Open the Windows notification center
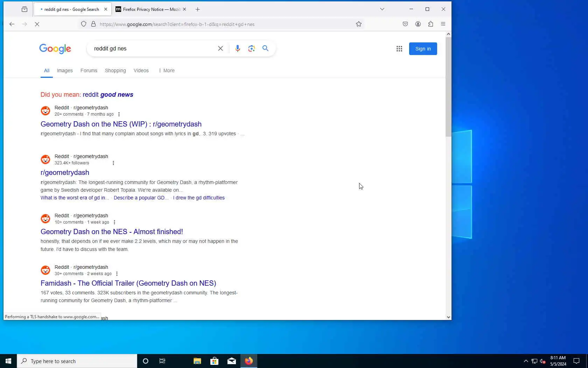The width and height of the screenshot is (588, 368). pyautogui.click(x=576, y=361)
